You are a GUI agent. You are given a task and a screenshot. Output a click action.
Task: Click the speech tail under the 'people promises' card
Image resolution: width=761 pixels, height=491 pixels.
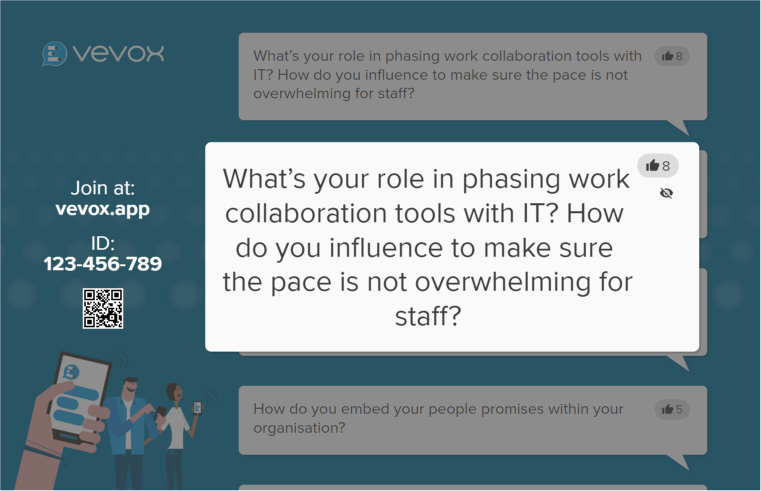pos(680,461)
